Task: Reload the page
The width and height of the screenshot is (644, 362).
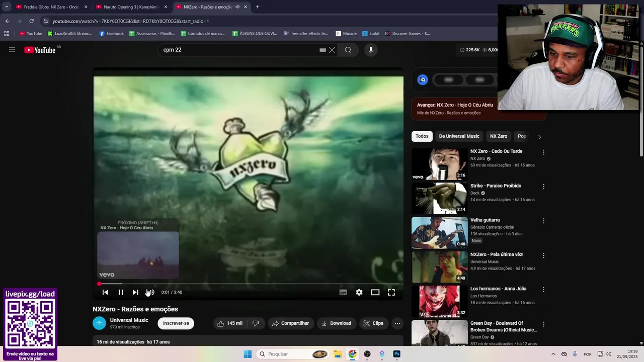Action: coord(31,21)
